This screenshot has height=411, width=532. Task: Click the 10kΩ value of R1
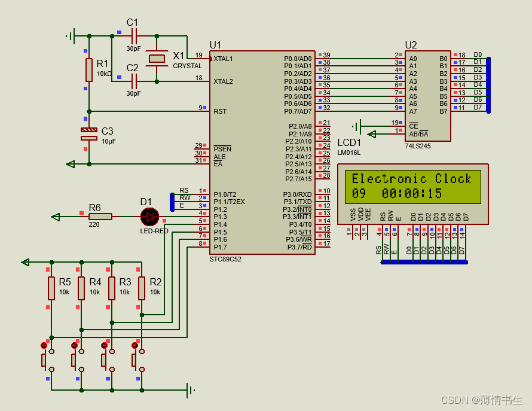104,74
